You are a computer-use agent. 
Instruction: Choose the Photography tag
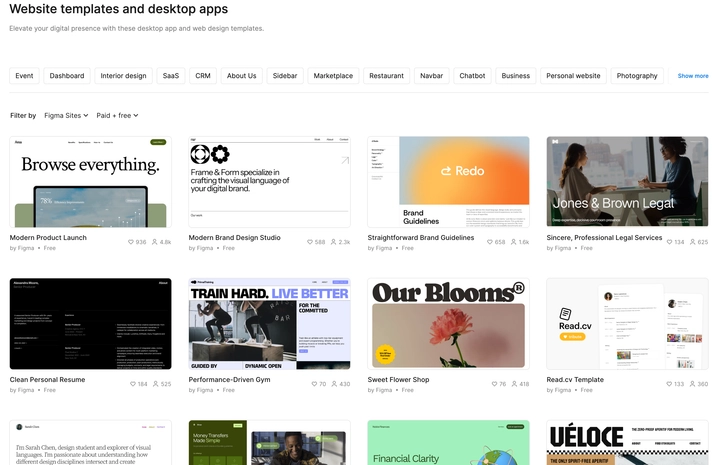click(x=637, y=76)
